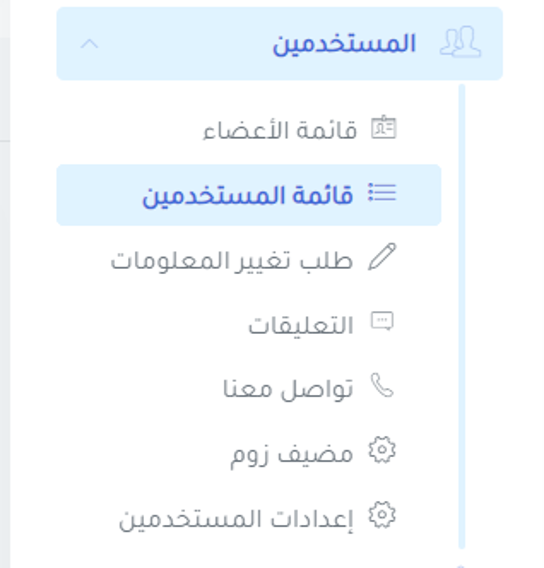The height and width of the screenshot is (568, 544).
Task: Go to طلب تغيير المعلومات
Action: tap(231, 260)
